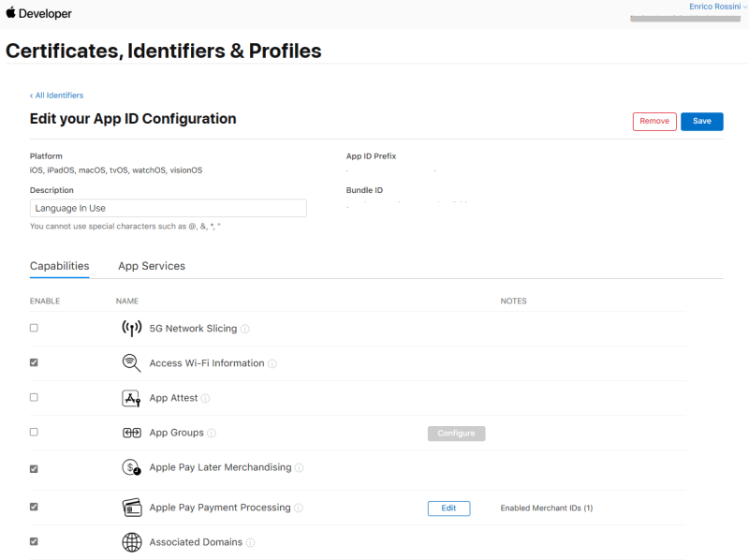This screenshot has height=560, width=749.
Task: Click the Configure button for App Groups
Action: [x=456, y=434]
